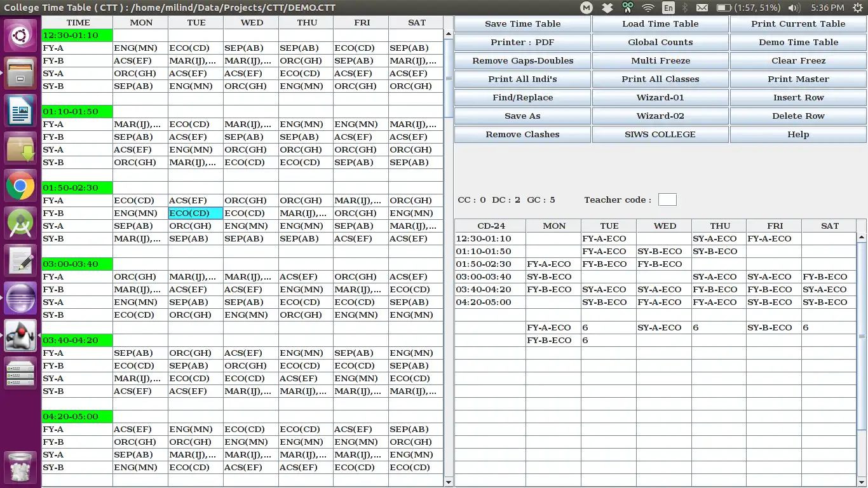Click the green scissors indicator icon
This screenshot has height=488, width=868.
(628, 8)
